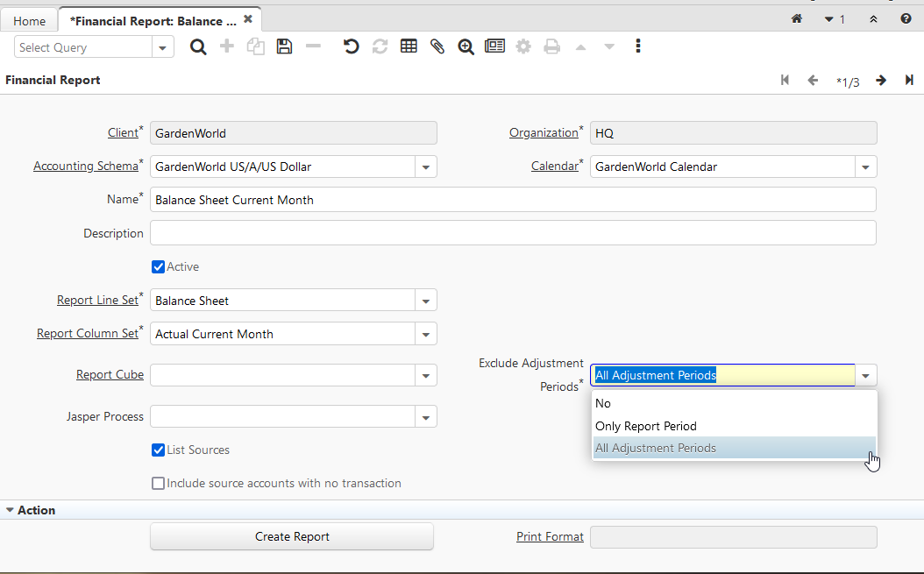Screen dimensions: 924x574
Task: Open the Report Line Set dropdown
Action: pos(426,301)
